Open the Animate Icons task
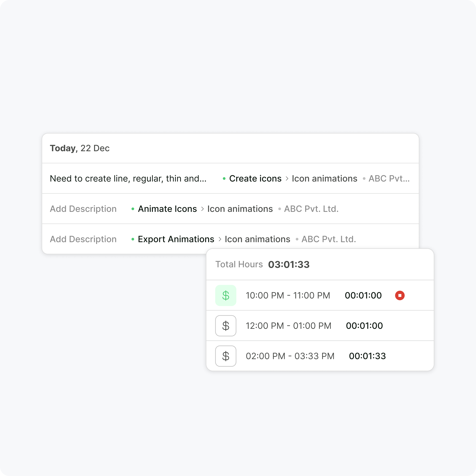The image size is (476, 476). click(x=167, y=209)
